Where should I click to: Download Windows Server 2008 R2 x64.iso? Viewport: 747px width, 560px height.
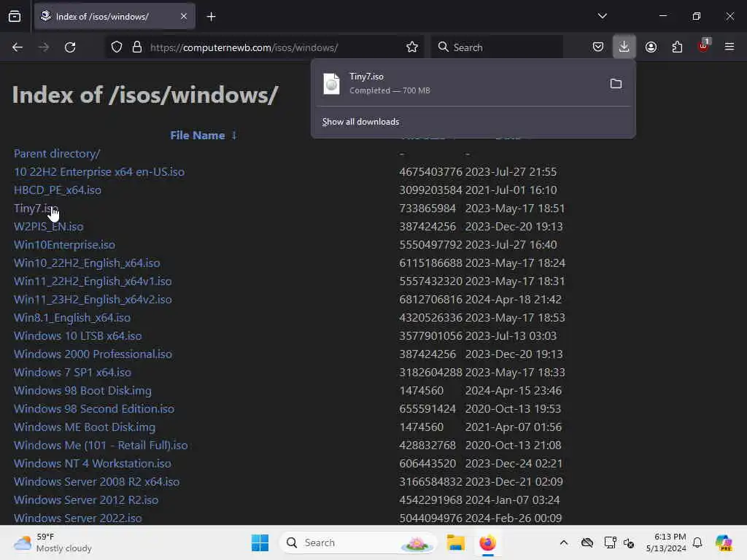(97, 481)
